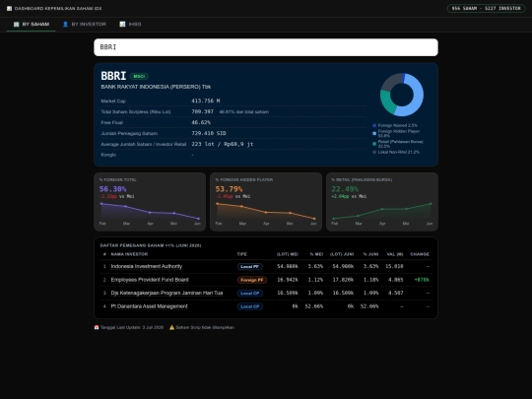
Task: Open Employees Provident Fund Board investor link
Action: [150, 280]
